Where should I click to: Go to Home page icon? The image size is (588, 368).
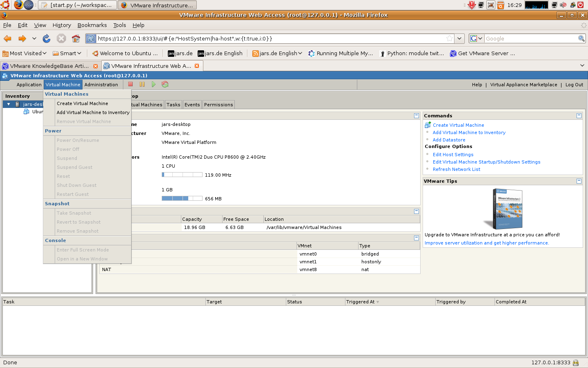click(76, 38)
